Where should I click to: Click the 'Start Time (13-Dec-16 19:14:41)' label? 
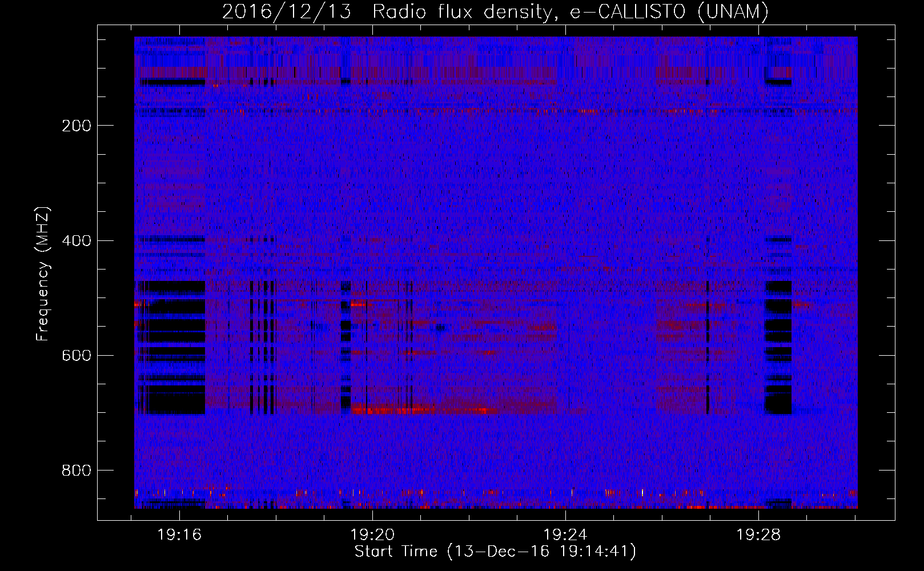pos(495,552)
